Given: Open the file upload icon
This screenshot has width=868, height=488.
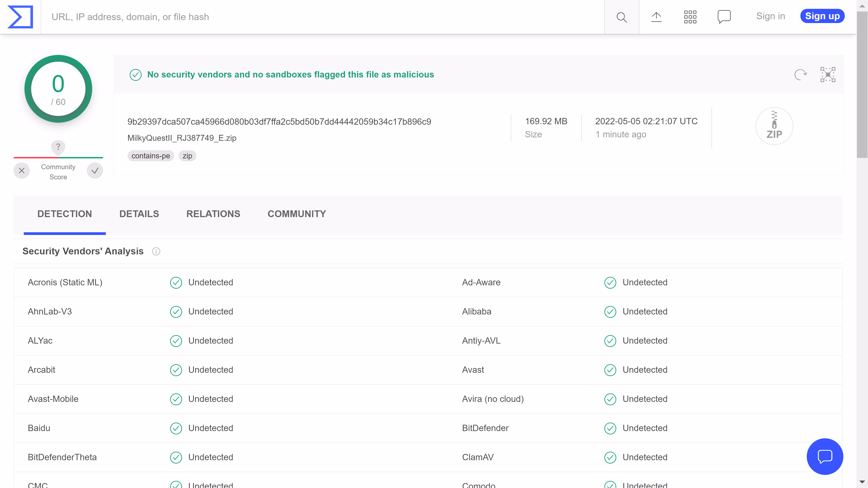Looking at the screenshot, I should click(x=656, y=17).
